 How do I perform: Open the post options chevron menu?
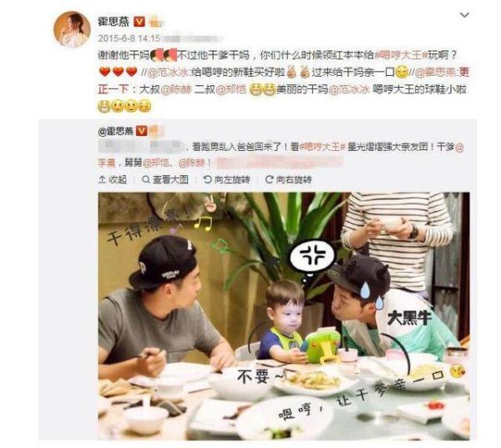pos(464,15)
